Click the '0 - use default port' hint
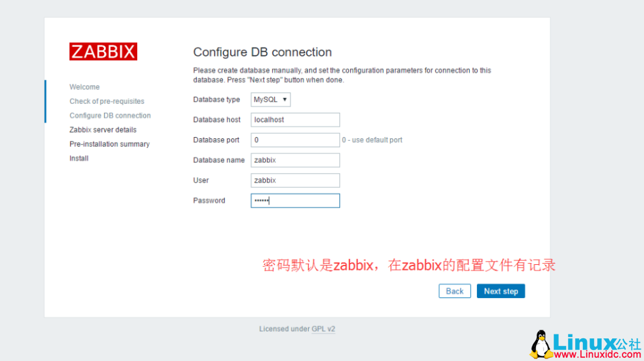Image resolution: width=644 pixels, height=361 pixels. 372,140
